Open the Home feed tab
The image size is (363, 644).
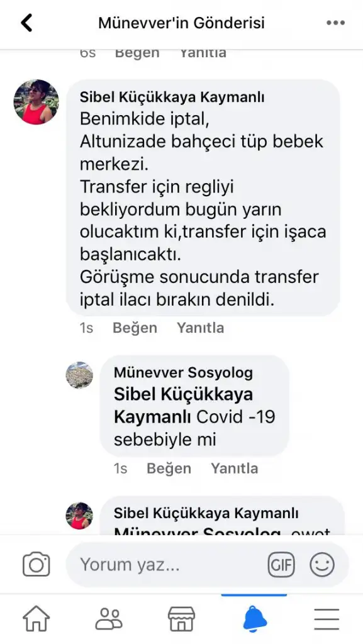(x=36, y=619)
